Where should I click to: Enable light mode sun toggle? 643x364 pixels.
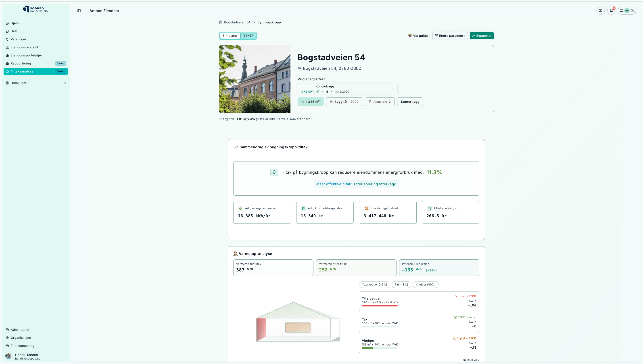click(627, 11)
